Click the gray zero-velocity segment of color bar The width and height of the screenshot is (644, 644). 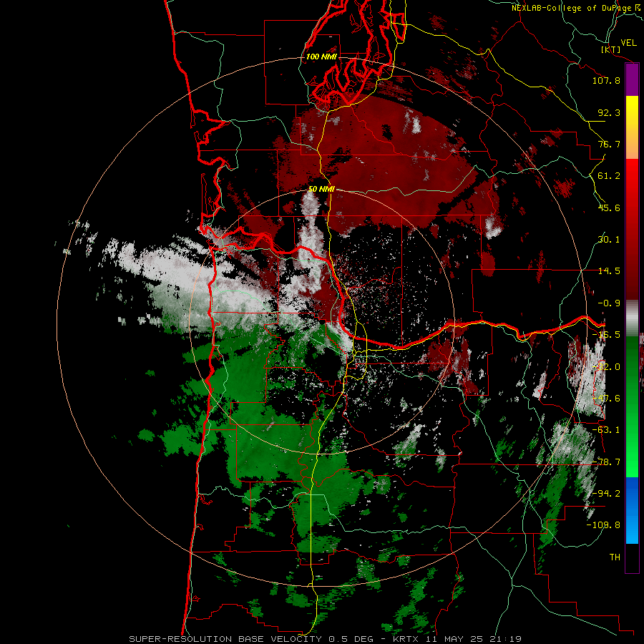[632, 317]
